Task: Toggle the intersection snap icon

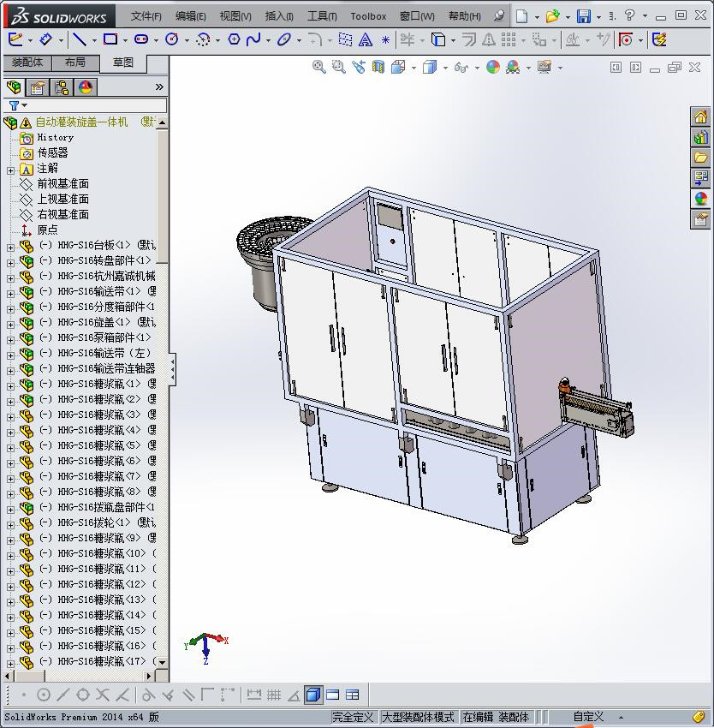Action: tap(102, 695)
